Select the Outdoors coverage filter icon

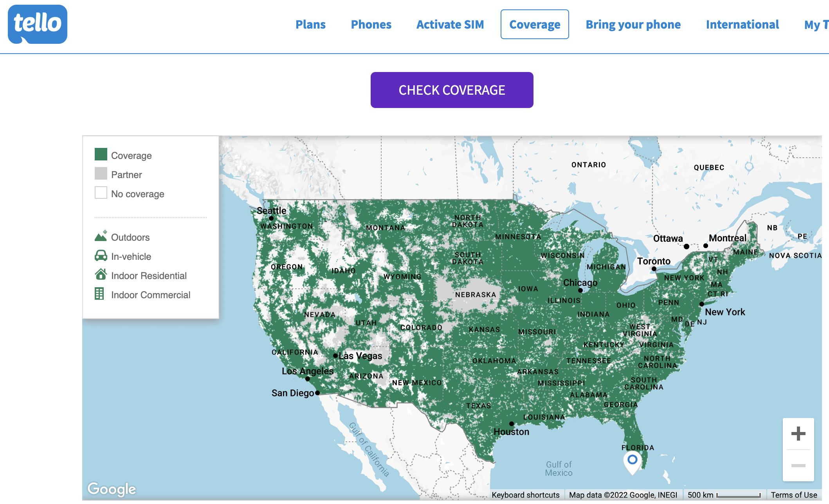[101, 237]
